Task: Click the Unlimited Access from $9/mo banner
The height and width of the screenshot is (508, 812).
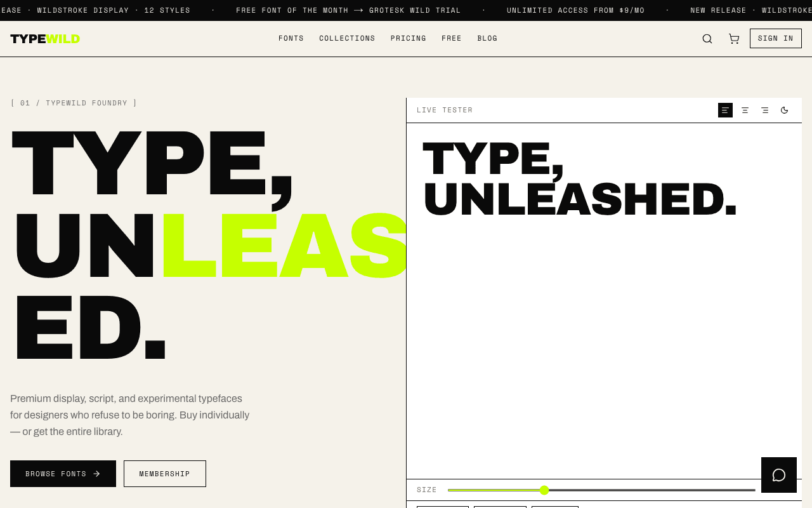Action: coord(575,10)
